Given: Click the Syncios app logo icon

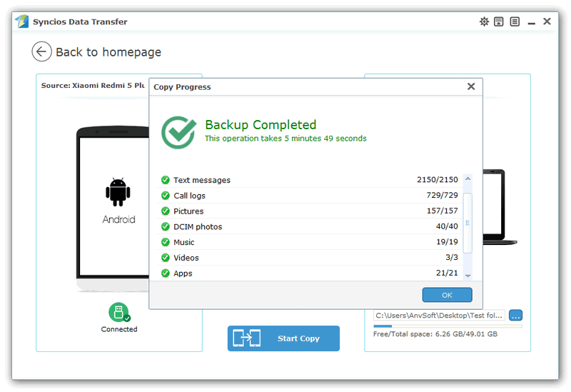Looking at the screenshot, I should click(x=22, y=21).
